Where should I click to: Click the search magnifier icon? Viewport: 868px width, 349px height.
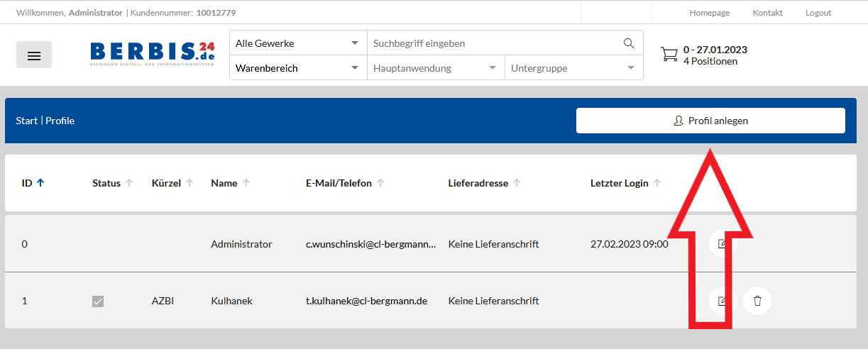(x=628, y=43)
